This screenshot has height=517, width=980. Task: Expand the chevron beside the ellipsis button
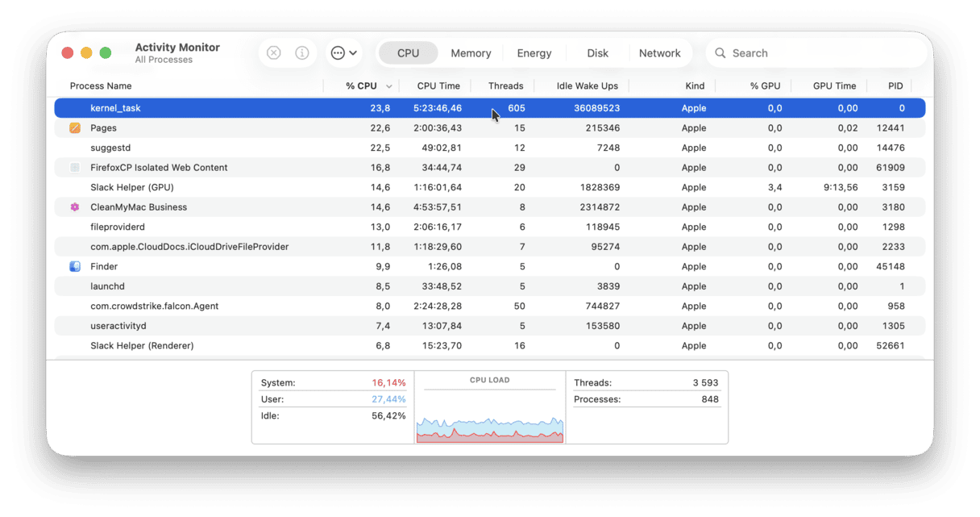point(353,52)
